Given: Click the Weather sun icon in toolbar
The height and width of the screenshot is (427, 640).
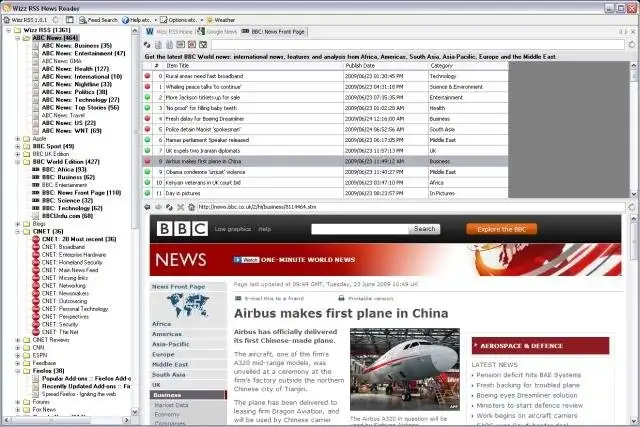Looking at the screenshot, I should (x=210, y=20).
